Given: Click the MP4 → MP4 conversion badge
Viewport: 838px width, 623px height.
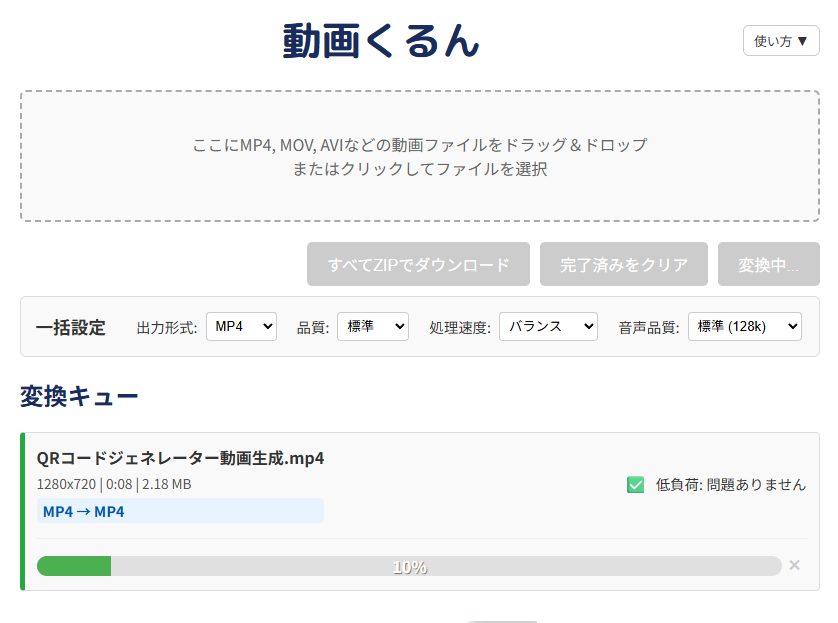Looking at the screenshot, I should pyautogui.click(x=180, y=511).
